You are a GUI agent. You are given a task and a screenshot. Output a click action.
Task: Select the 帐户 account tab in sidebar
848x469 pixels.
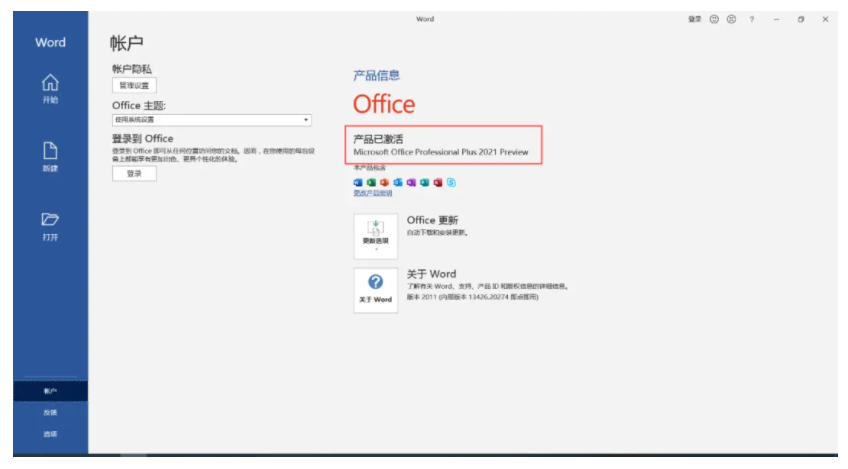coord(50,391)
